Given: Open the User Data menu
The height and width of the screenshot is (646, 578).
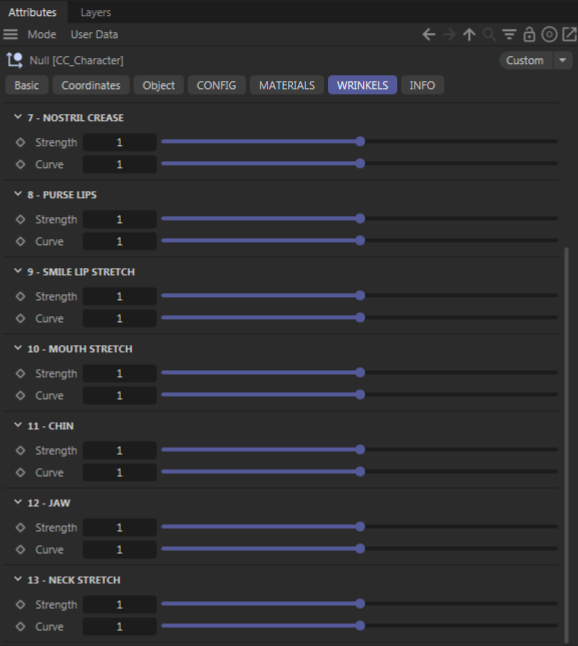Looking at the screenshot, I should pyautogui.click(x=94, y=35).
